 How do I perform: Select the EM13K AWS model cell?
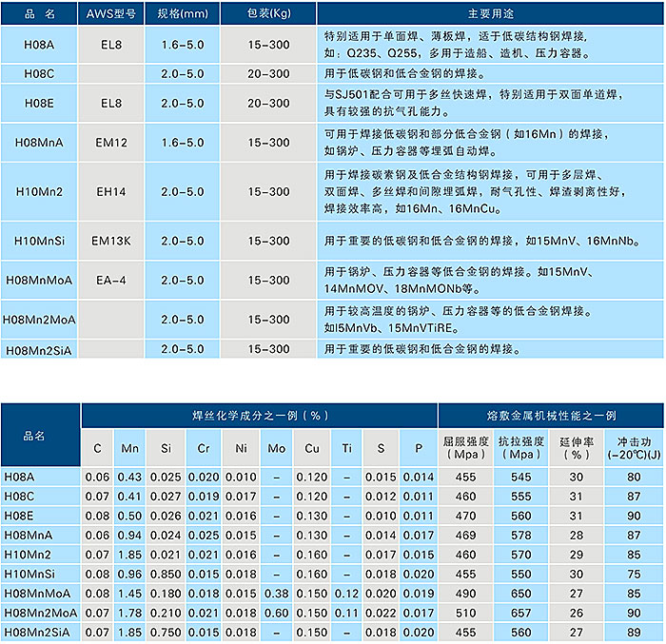coord(113,241)
